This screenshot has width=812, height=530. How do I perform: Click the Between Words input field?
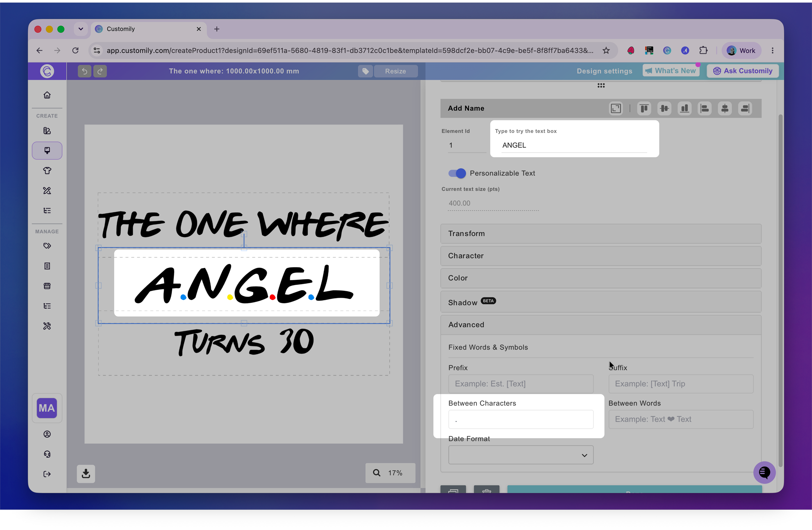click(x=681, y=419)
